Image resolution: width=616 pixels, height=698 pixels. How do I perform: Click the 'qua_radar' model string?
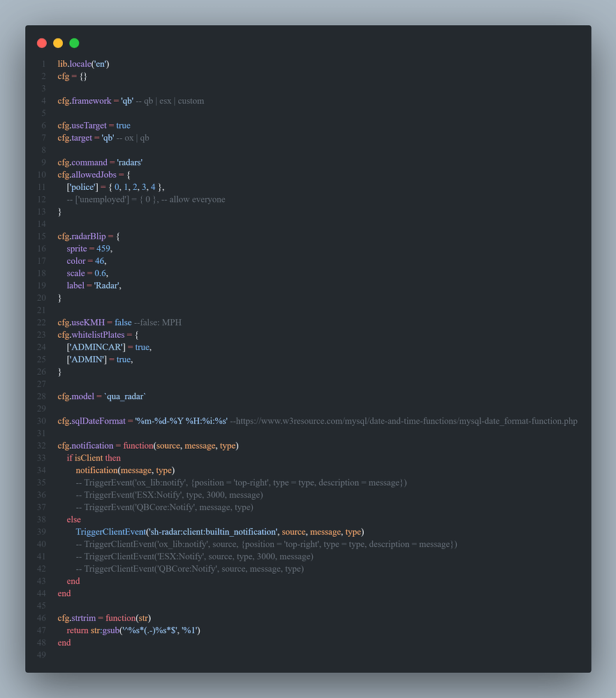pos(125,396)
